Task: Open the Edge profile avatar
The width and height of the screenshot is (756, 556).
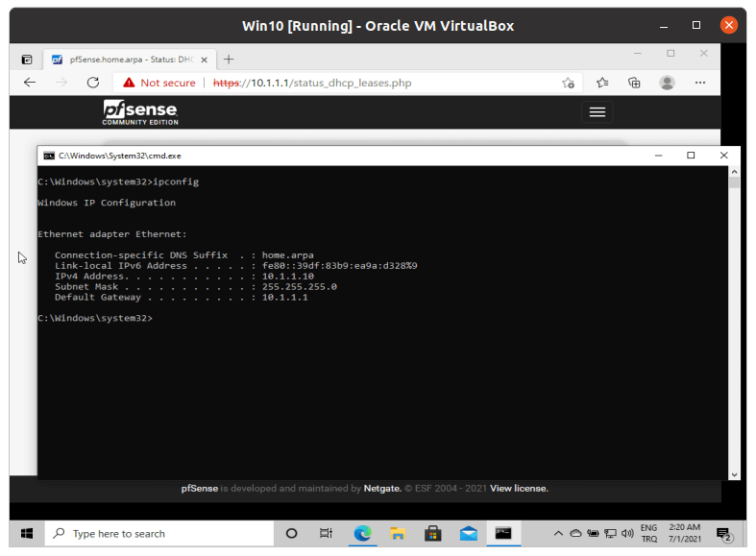Action: click(x=667, y=83)
